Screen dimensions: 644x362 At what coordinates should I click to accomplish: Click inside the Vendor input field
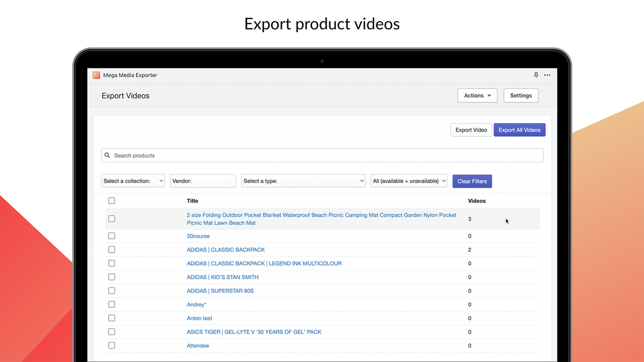(x=203, y=180)
